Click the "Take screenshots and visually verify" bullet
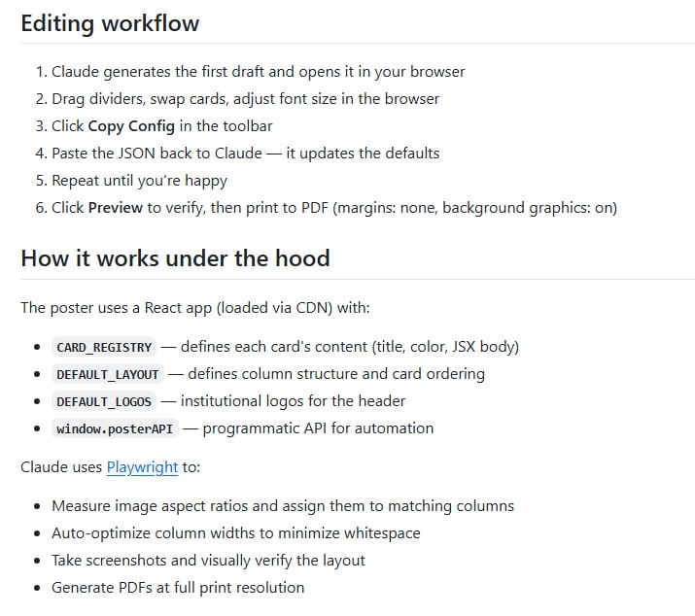The width and height of the screenshot is (695, 616). [208, 561]
